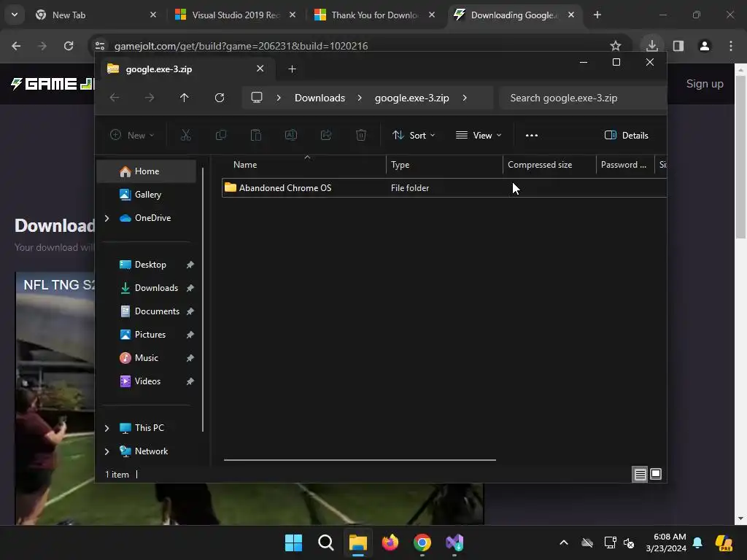
Task: Open the View dropdown menu
Action: (479, 135)
